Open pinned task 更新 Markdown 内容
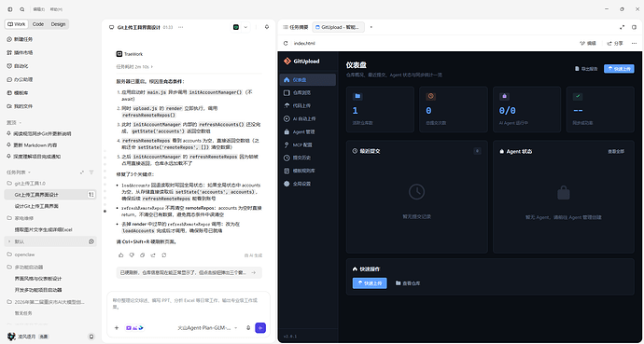The image size is (644, 344). (x=35, y=145)
